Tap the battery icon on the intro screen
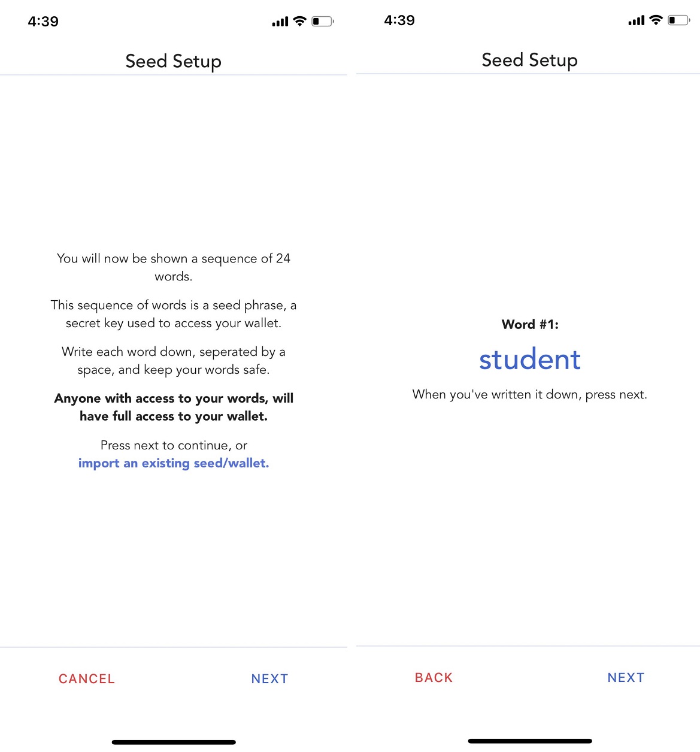Screen dimensions: 700x752 coord(322,22)
